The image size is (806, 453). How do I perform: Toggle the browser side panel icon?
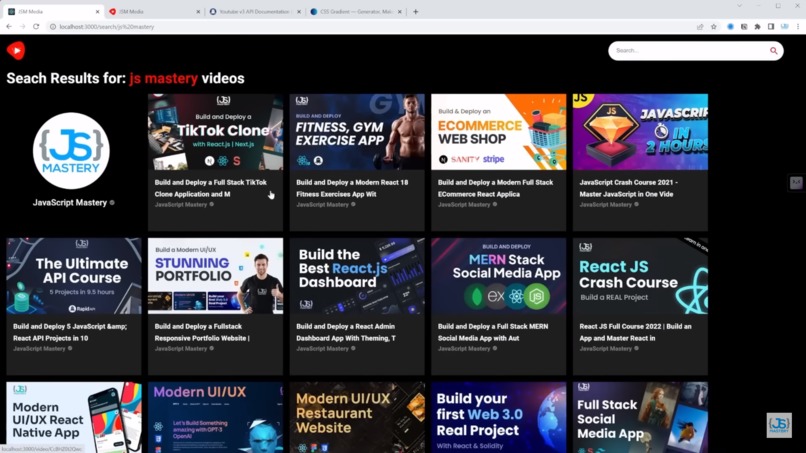(x=771, y=27)
